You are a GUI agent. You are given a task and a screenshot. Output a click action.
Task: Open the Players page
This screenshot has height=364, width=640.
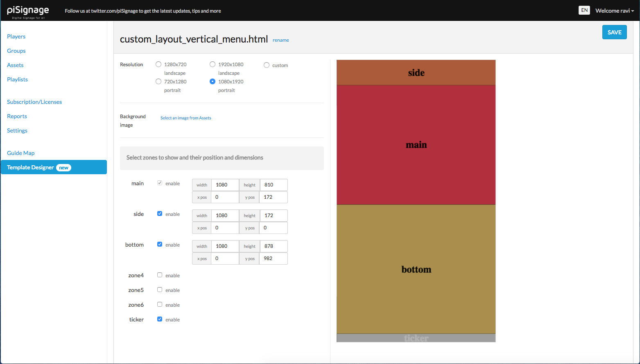[16, 36]
